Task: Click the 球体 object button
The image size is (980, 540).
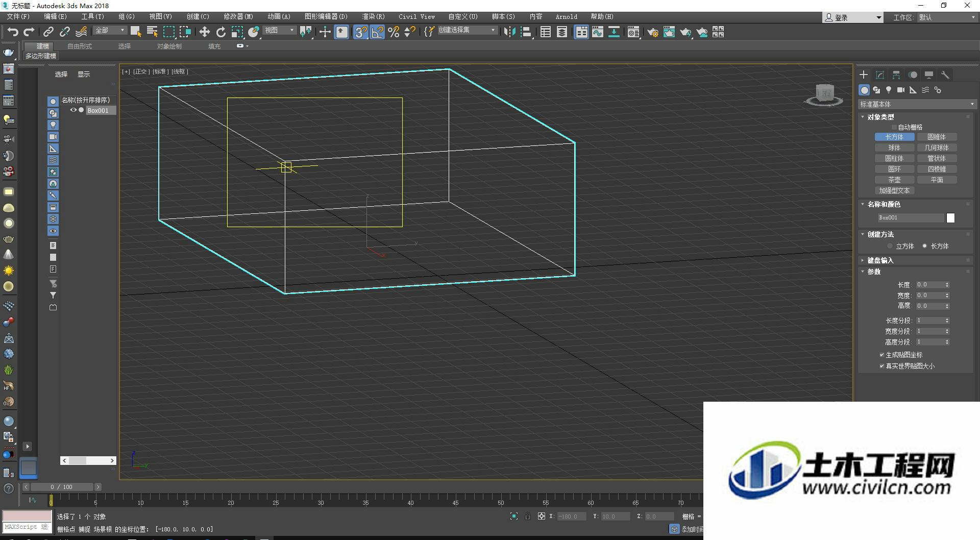Action: pyautogui.click(x=894, y=148)
